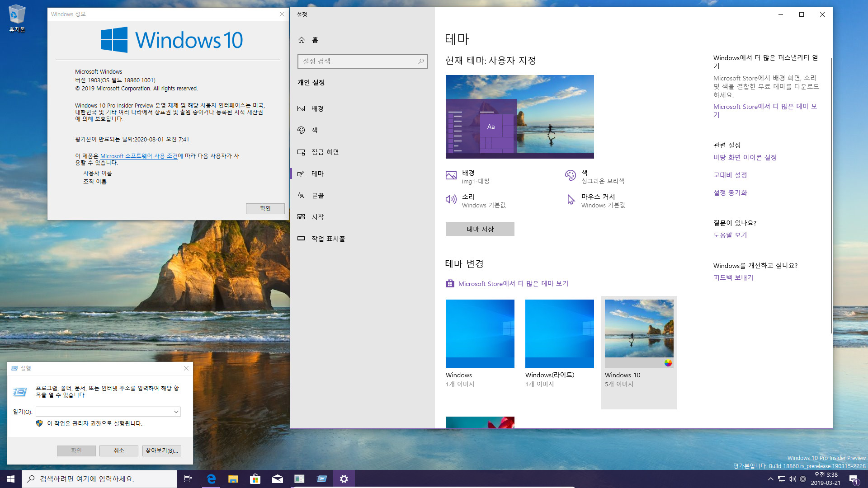Click the 테마 저장 (Save theme) button

(480, 229)
